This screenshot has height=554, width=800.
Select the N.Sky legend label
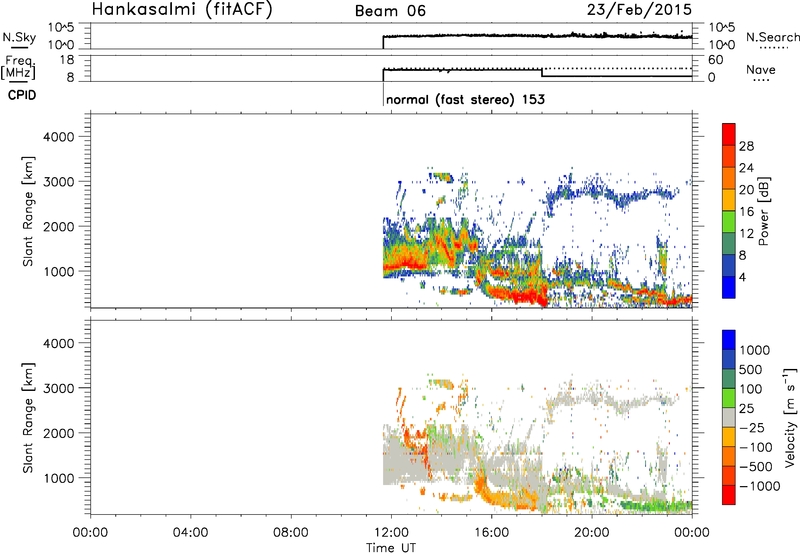(x=19, y=37)
